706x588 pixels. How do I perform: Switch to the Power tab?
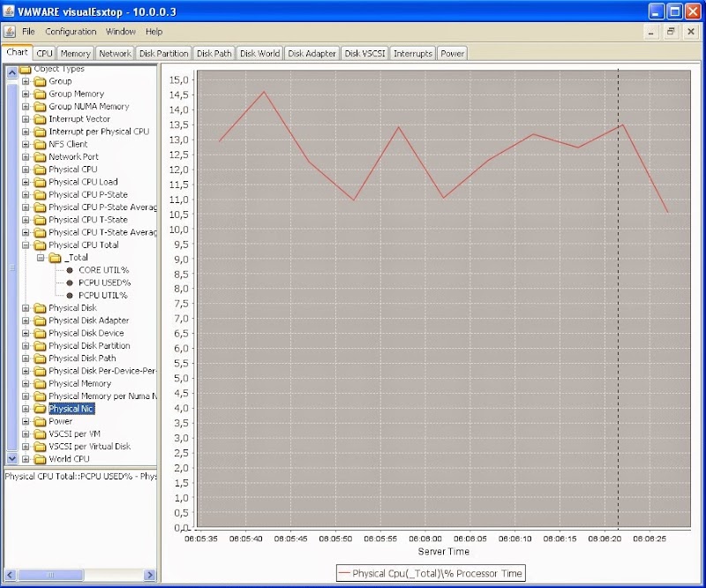pos(452,53)
